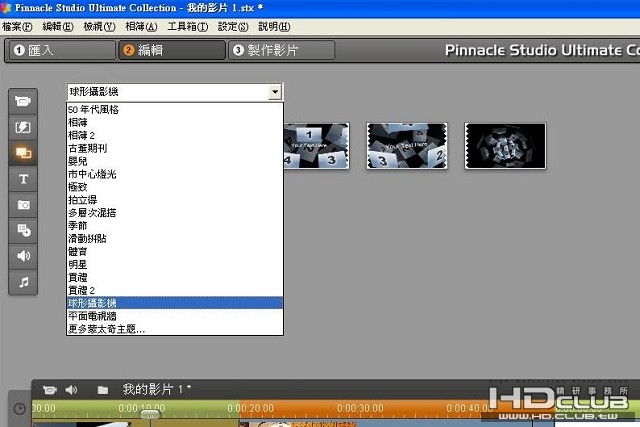Click the timeline audio toolbox speaker icon
The height and width of the screenshot is (427, 640).
coord(71,390)
